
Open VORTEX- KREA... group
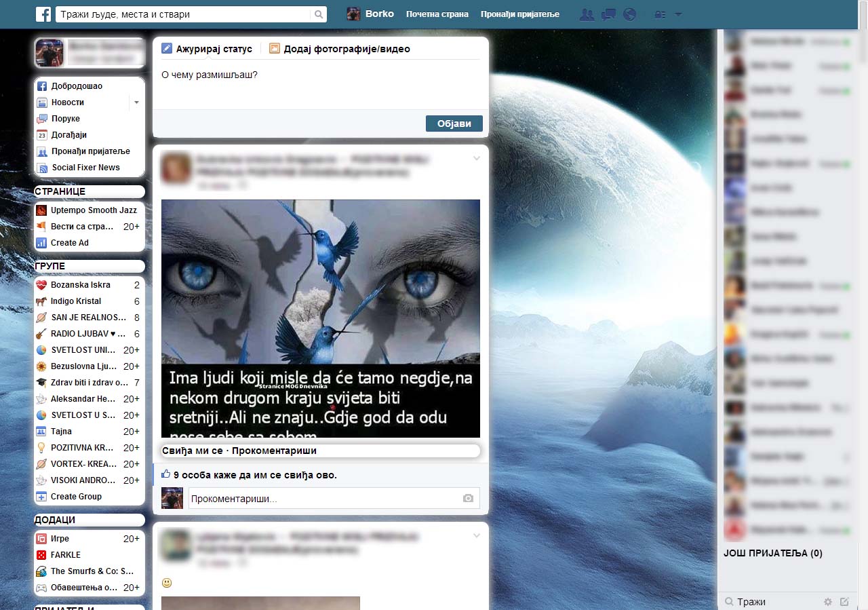pos(89,464)
